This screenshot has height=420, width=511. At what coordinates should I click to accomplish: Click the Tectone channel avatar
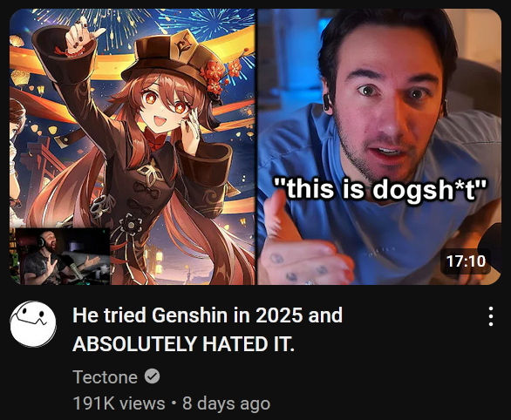click(x=33, y=323)
